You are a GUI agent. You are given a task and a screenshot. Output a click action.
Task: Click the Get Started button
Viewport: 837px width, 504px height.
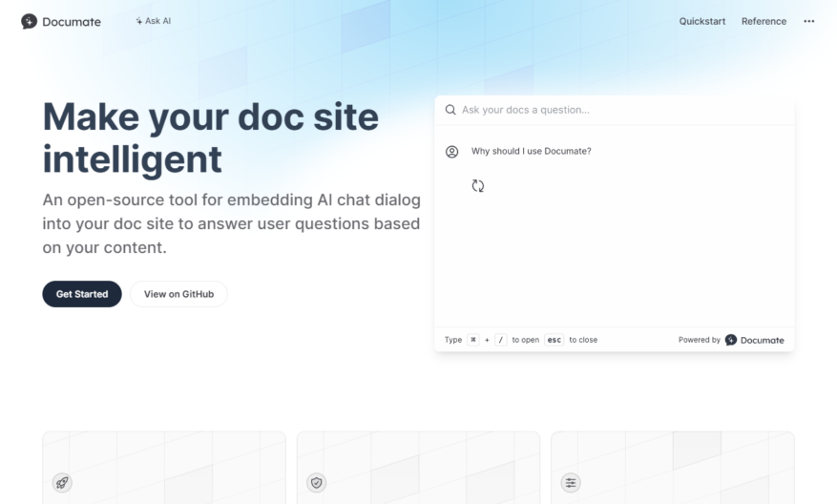82,294
